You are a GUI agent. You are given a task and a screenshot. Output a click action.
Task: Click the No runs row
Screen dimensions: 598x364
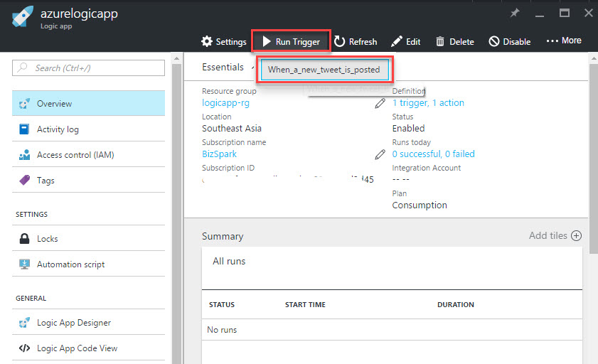pos(392,330)
